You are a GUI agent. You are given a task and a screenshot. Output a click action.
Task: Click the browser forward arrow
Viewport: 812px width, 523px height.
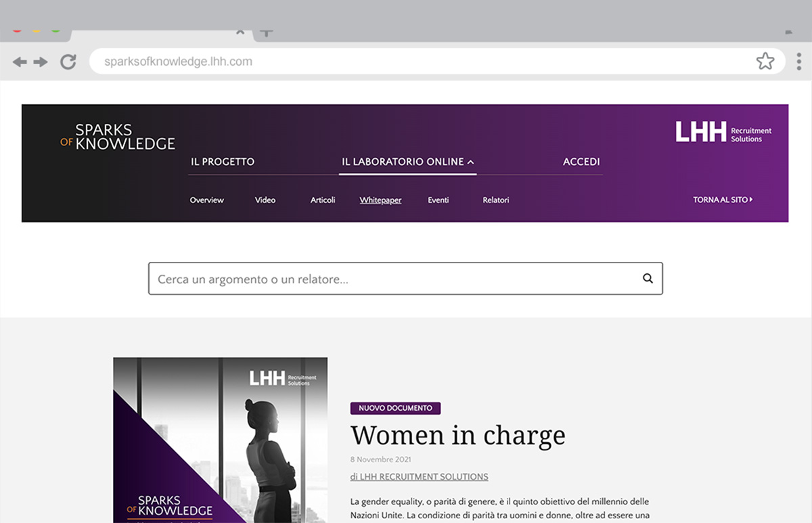[x=41, y=62]
